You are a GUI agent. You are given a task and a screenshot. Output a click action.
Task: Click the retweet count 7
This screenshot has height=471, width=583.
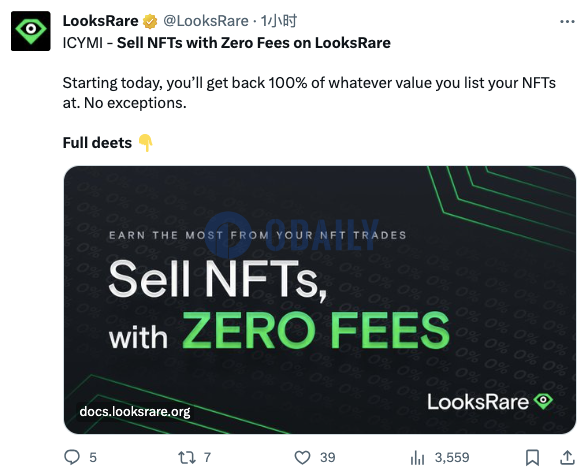[207, 458]
